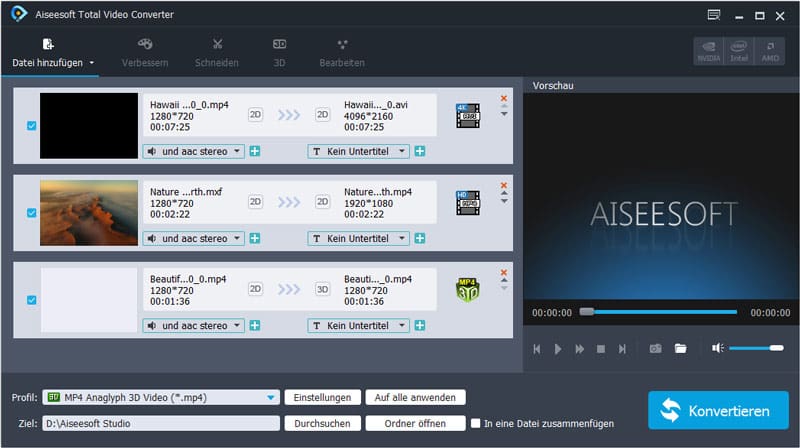Viewport: 800px width, 448px height.
Task: Select the Hawaii video thumbnail
Action: 89,126
